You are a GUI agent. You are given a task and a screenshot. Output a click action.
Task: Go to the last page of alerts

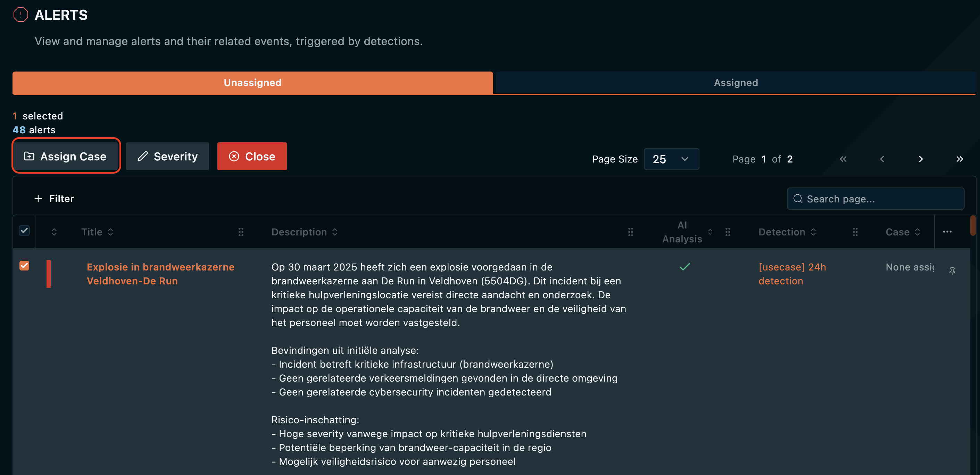[960, 159]
